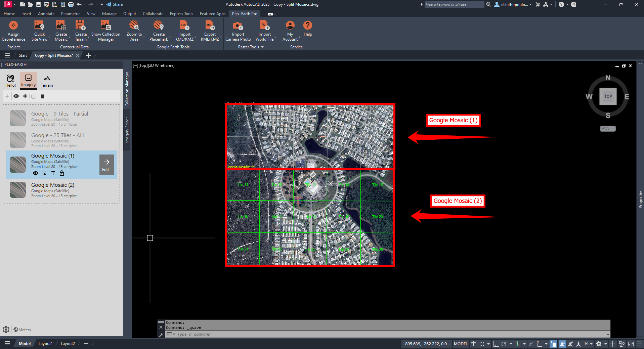Select the Create Mosaic tool

(x=61, y=31)
